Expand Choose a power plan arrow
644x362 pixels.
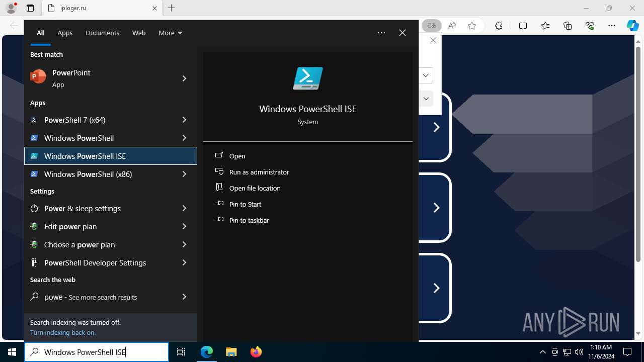184,244
